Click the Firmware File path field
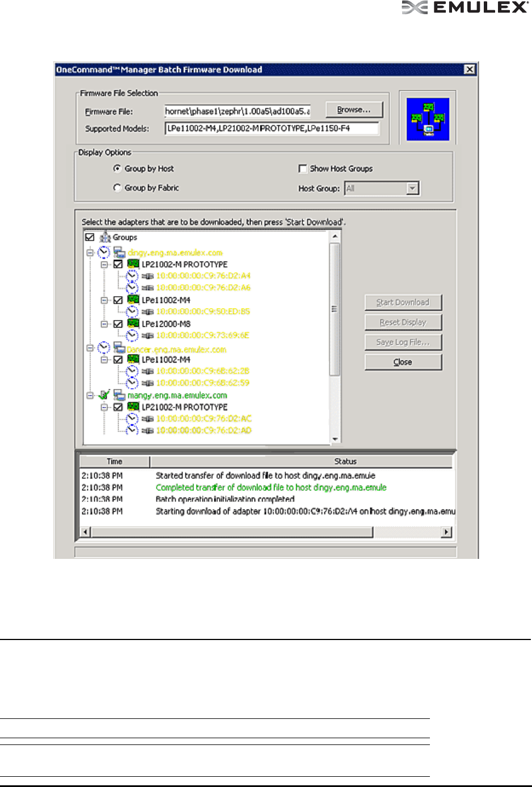 pyautogui.click(x=238, y=111)
